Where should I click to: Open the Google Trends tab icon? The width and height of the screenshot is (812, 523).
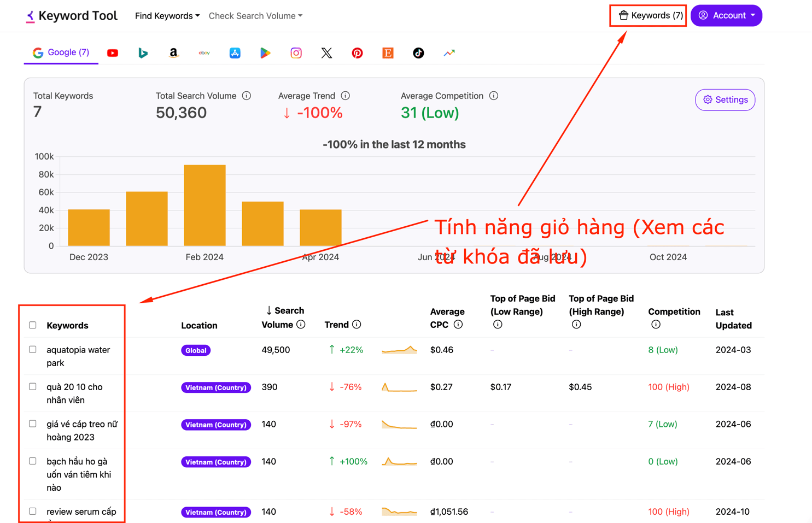[x=449, y=53]
